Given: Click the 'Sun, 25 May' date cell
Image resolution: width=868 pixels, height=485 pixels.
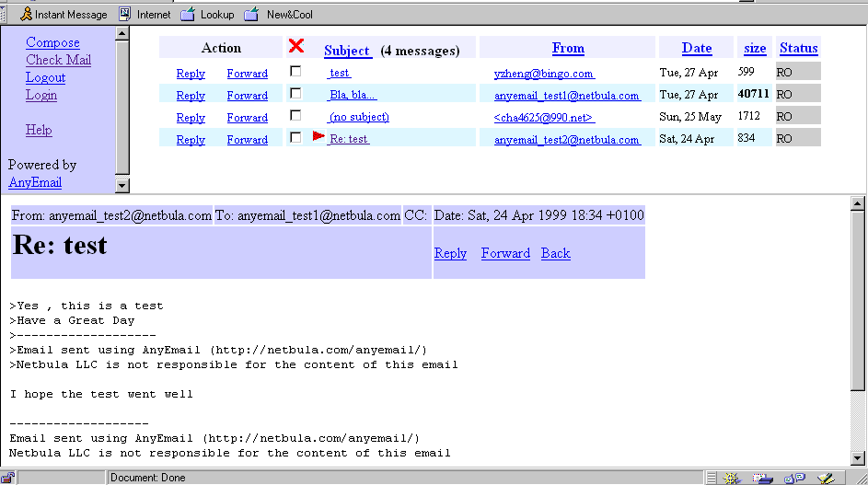Looking at the screenshot, I should (690, 117).
